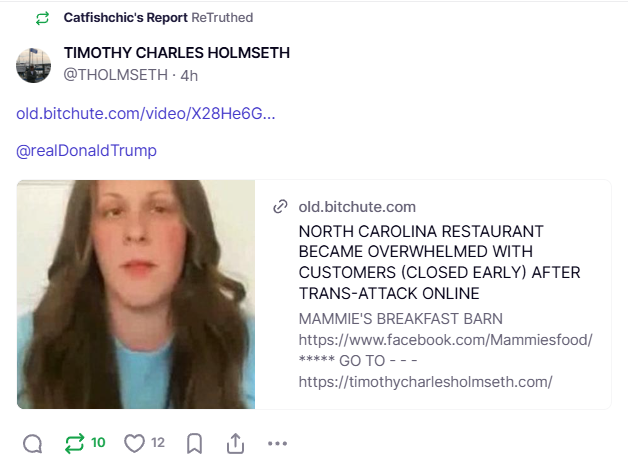Open the three-dot more options menu
Image resolution: width=628 pixels, height=464 pixels.
[x=277, y=443]
